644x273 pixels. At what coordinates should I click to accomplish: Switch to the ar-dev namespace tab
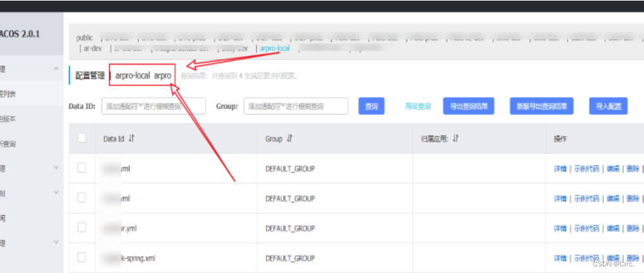click(93, 48)
